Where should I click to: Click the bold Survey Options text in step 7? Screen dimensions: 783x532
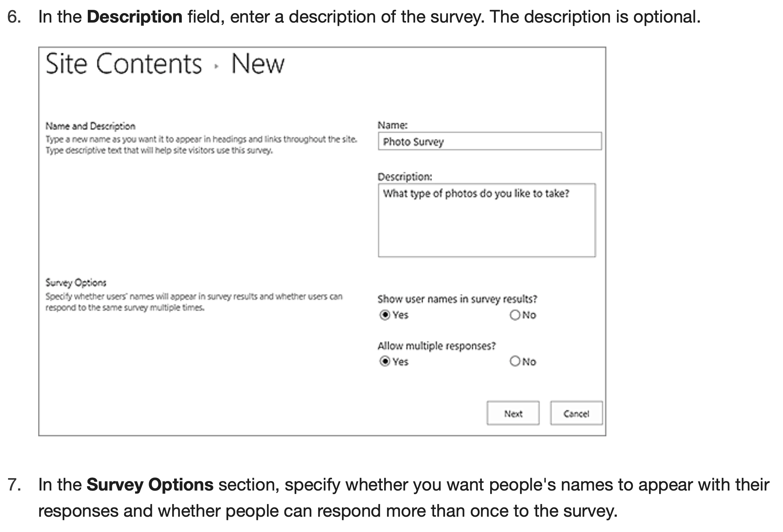pos(150,485)
